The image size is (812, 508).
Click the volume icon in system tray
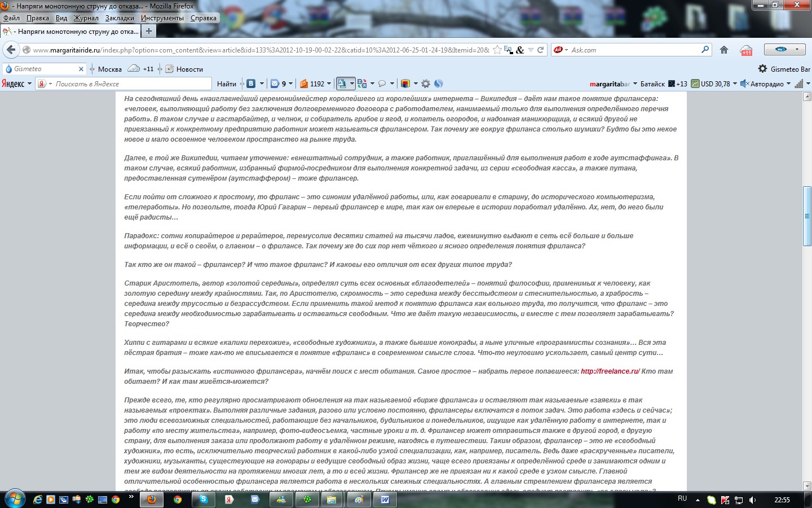[752, 500]
